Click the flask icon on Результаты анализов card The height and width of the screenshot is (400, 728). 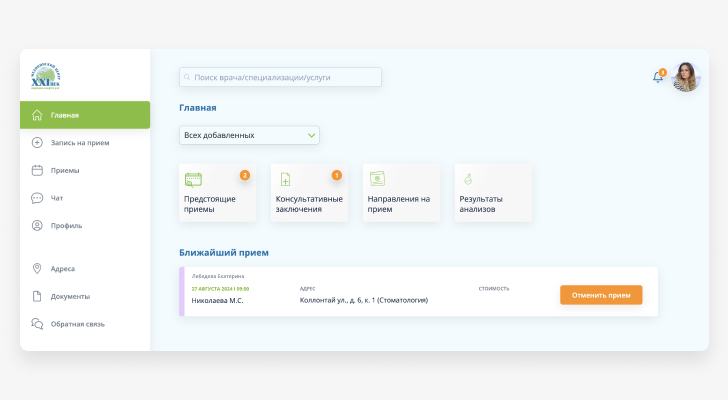[467, 179]
